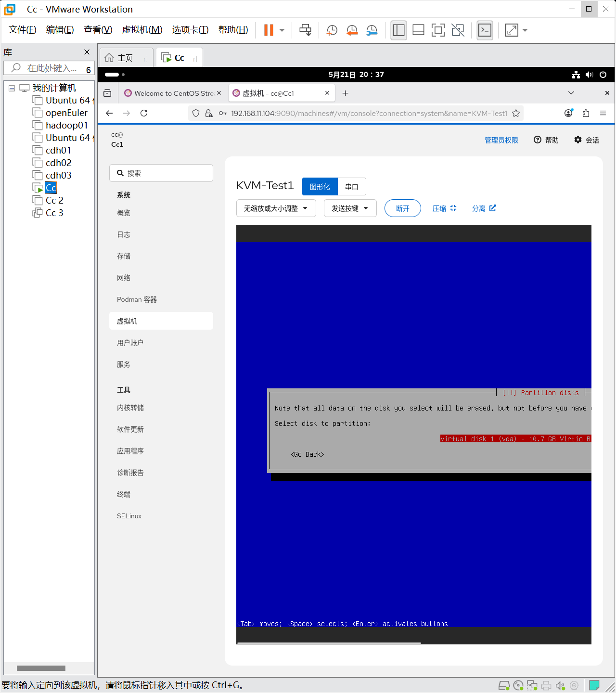
Task: Open stretch guest dropdown arrow
Action: [525, 30]
